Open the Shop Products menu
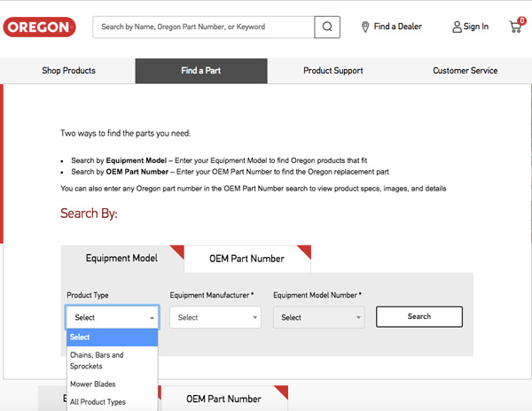The width and height of the screenshot is (532, 411). pos(68,71)
